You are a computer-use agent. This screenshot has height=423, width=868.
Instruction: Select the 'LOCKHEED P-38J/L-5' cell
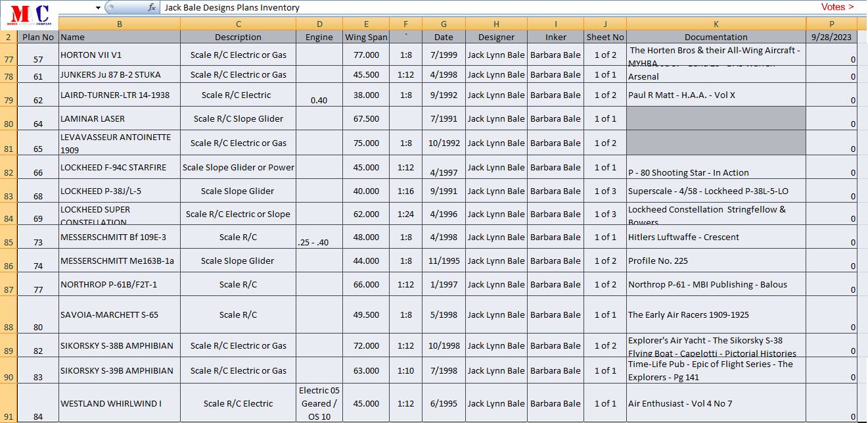120,191
